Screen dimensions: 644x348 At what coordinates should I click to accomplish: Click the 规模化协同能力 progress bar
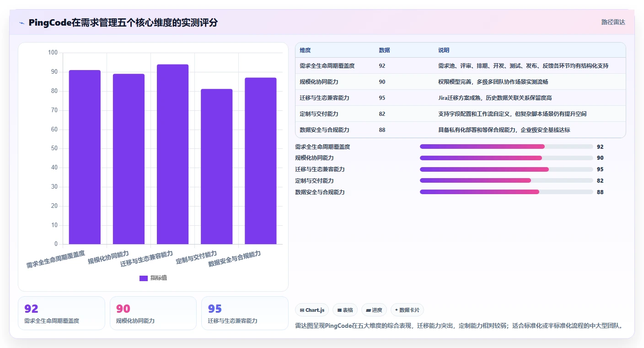(506, 158)
